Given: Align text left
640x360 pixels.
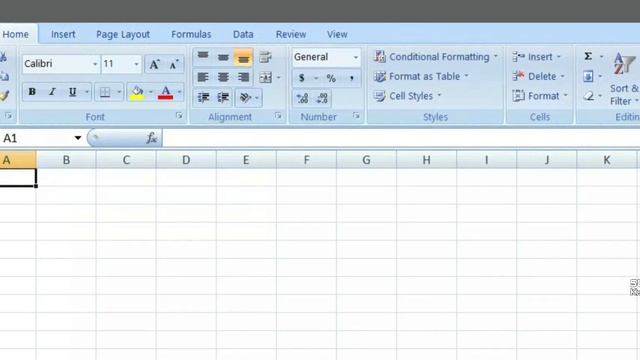Looking at the screenshot, I should [x=203, y=77].
